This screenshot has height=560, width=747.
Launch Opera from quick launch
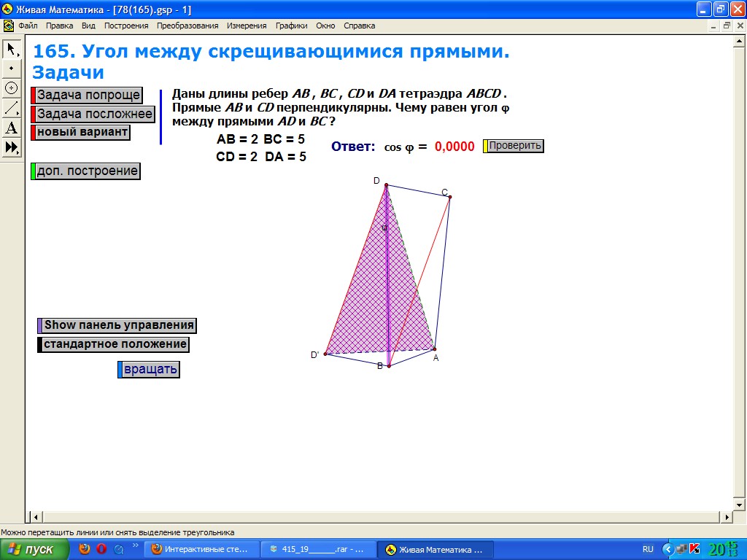(101, 549)
